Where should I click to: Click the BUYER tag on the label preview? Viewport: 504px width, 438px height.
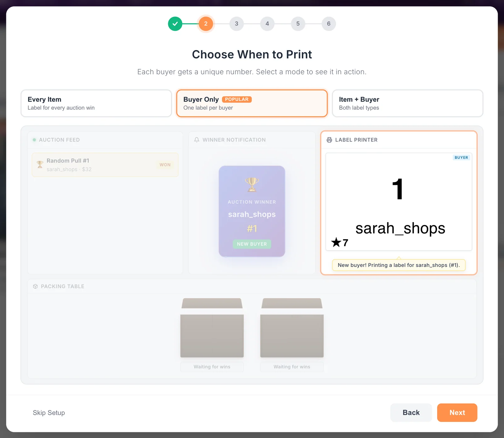point(461,158)
